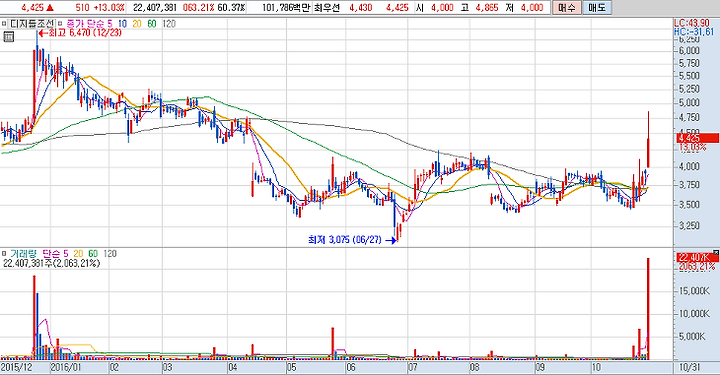Click the HC:-31.61 indicator text
This screenshot has height=375, width=720.
pyautogui.click(x=694, y=32)
